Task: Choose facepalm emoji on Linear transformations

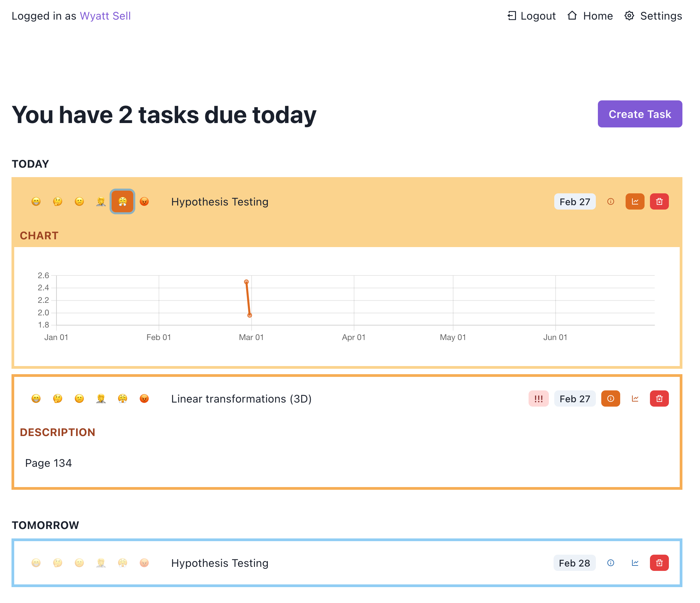Action: point(101,399)
